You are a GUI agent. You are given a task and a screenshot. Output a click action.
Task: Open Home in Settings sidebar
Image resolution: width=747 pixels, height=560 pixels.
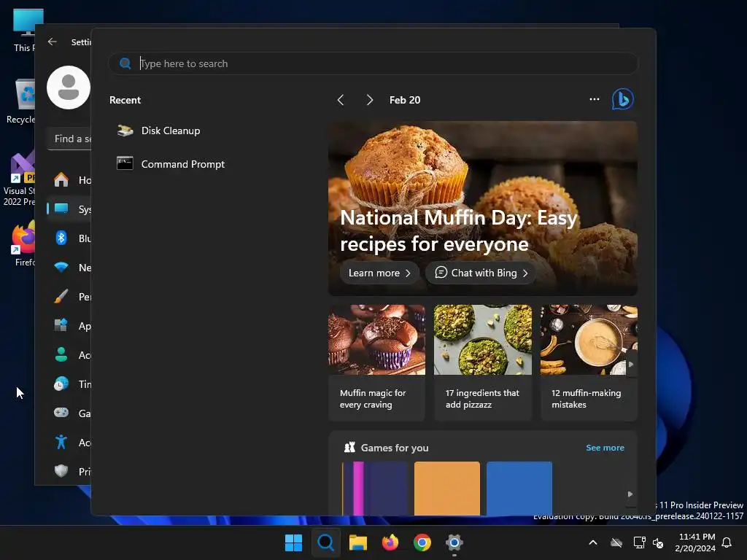click(x=69, y=180)
